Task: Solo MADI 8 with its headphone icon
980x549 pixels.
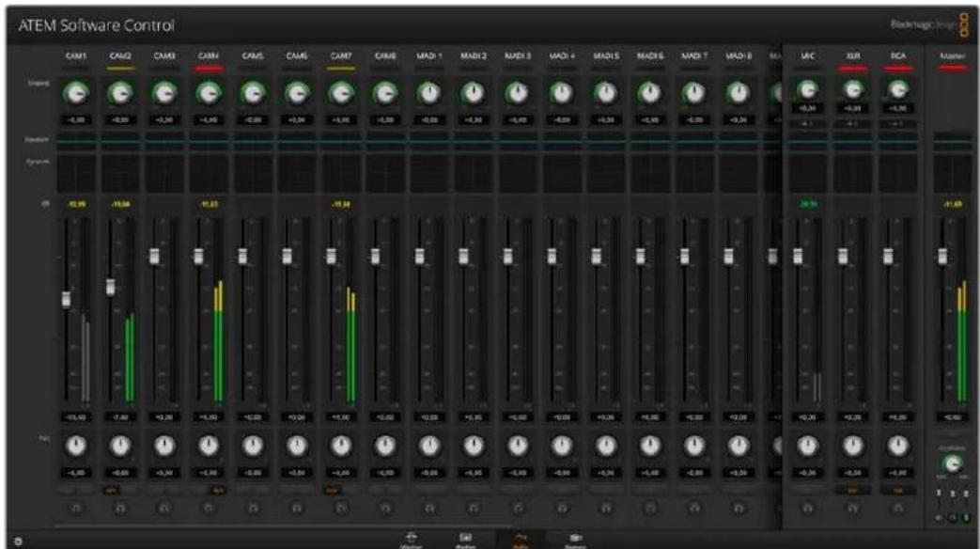Action: pyautogui.click(x=739, y=509)
